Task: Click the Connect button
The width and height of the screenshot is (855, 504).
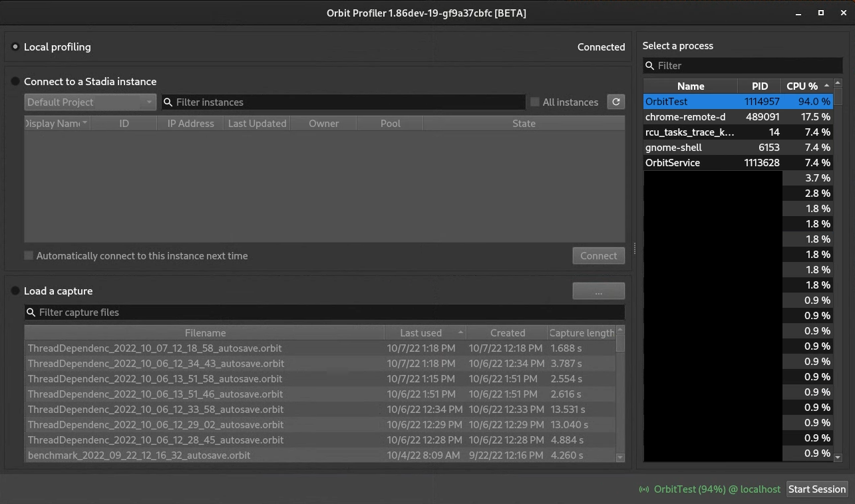Action: (599, 256)
